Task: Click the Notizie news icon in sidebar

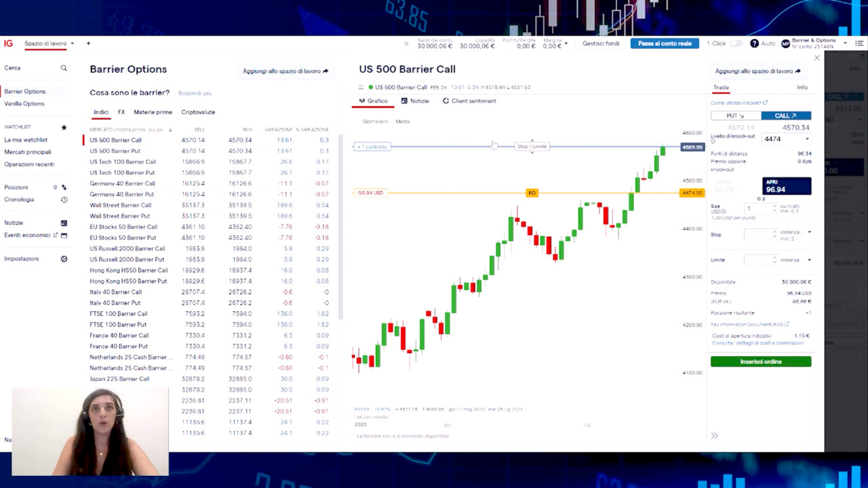Action: tap(64, 223)
